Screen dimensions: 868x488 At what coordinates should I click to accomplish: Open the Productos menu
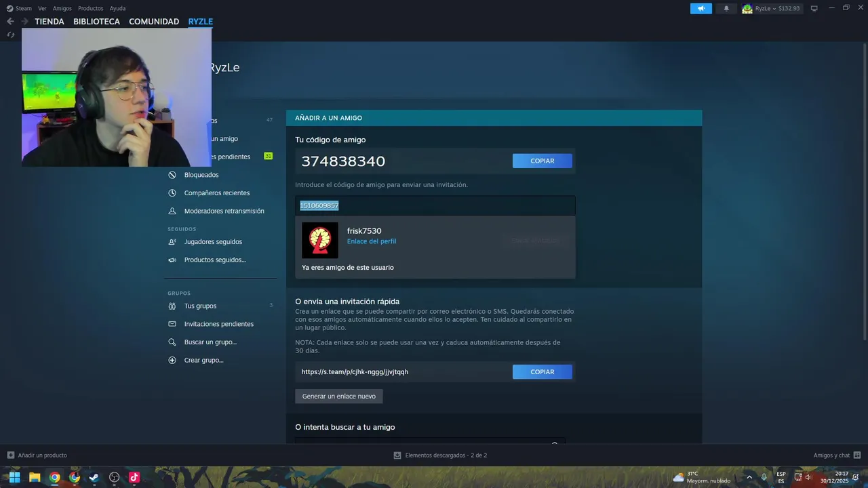(x=91, y=8)
